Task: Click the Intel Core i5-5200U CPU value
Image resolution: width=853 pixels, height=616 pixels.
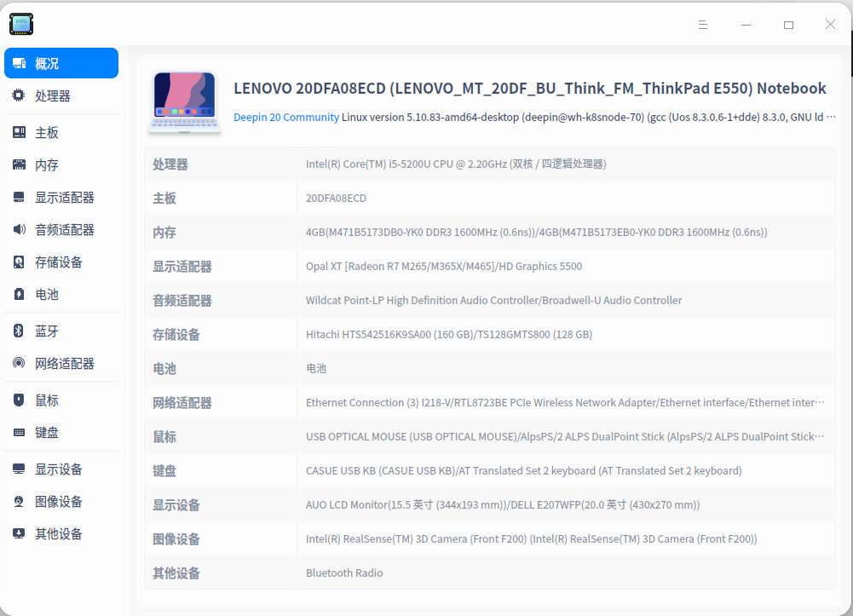Action: pyautogui.click(x=456, y=164)
